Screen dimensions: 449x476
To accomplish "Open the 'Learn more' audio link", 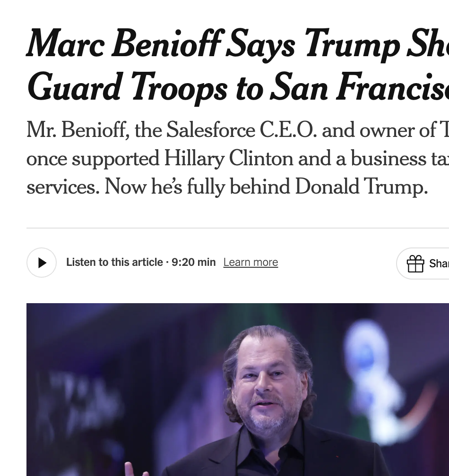I will point(250,262).
